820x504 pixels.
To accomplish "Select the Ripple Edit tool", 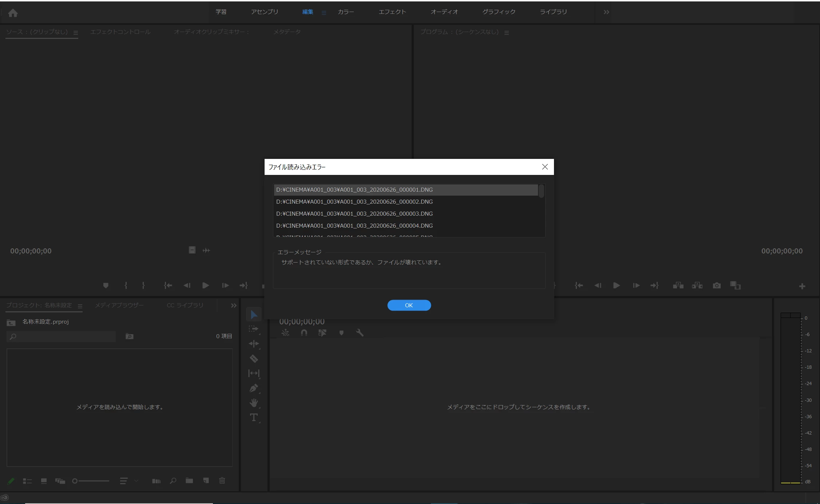I will pyautogui.click(x=254, y=344).
